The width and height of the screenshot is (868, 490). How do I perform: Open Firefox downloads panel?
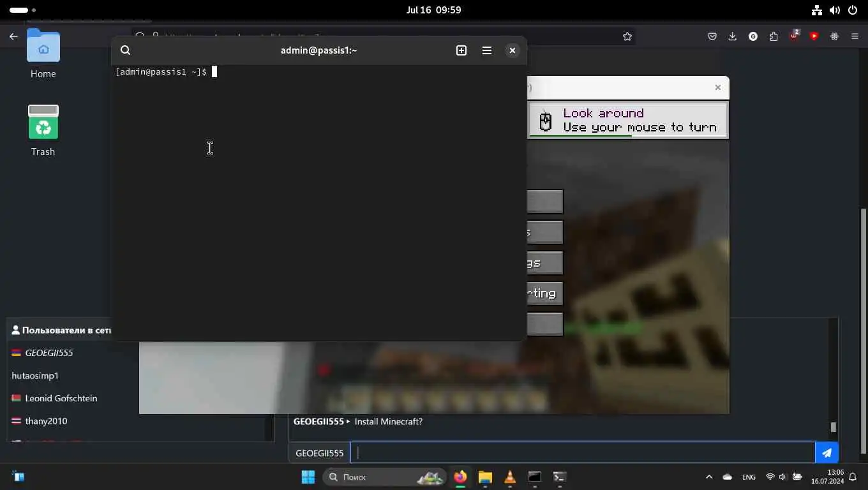tap(733, 36)
